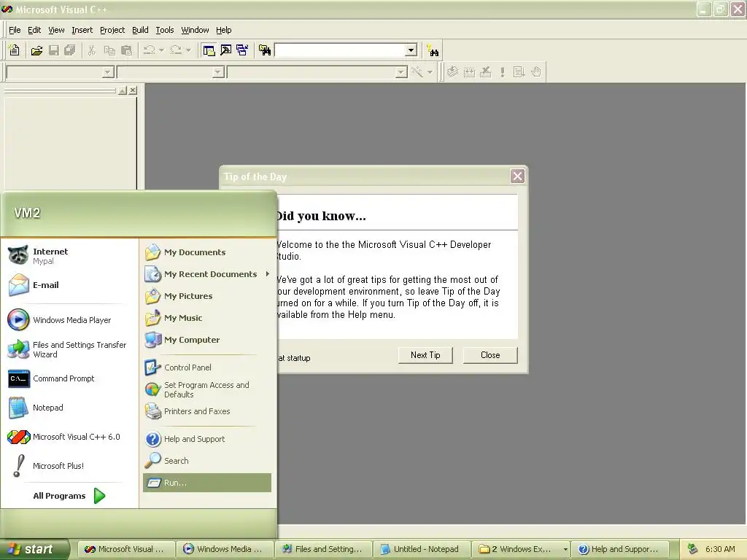Click the system tray safely remove icon
The image size is (747, 560).
(693, 549)
